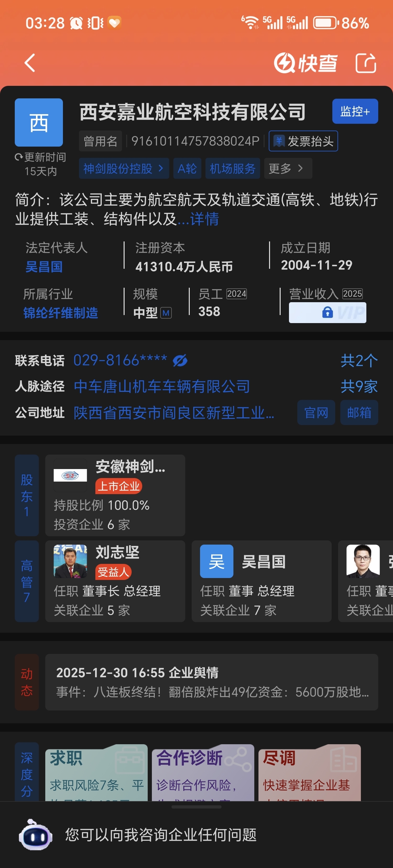Tap the 2025 year tag beside 营业收入
This screenshot has width=393, height=868.
(352, 294)
